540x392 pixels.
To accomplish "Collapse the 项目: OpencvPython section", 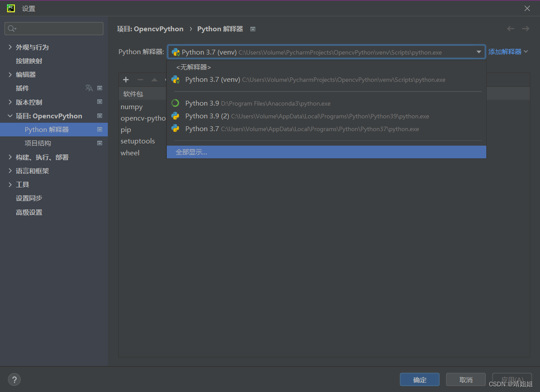I will pos(10,116).
